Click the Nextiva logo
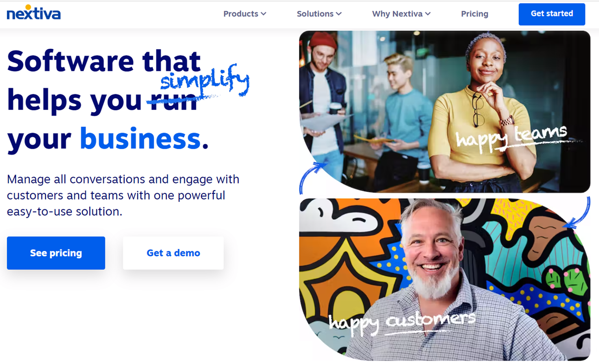The image size is (599, 364). [x=33, y=12]
